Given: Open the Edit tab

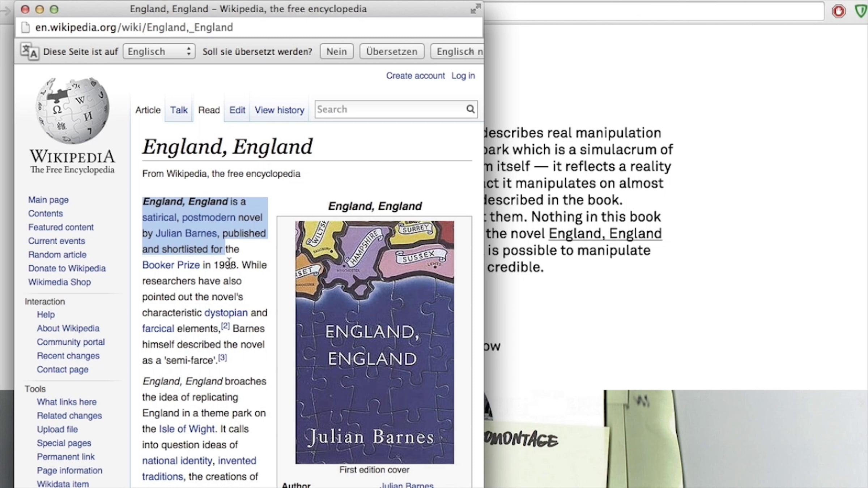Looking at the screenshot, I should (237, 110).
